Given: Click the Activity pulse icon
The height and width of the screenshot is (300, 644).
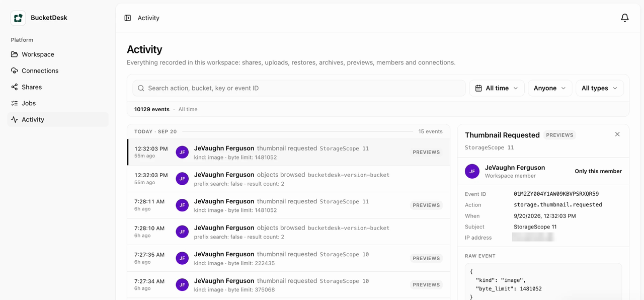Looking at the screenshot, I should pyautogui.click(x=15, y=119).
